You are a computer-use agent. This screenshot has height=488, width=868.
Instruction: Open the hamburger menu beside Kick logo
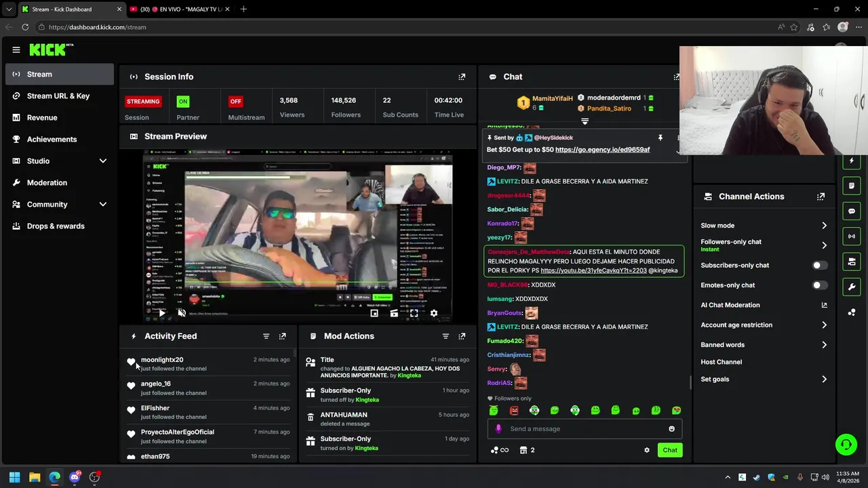point(16,49)
